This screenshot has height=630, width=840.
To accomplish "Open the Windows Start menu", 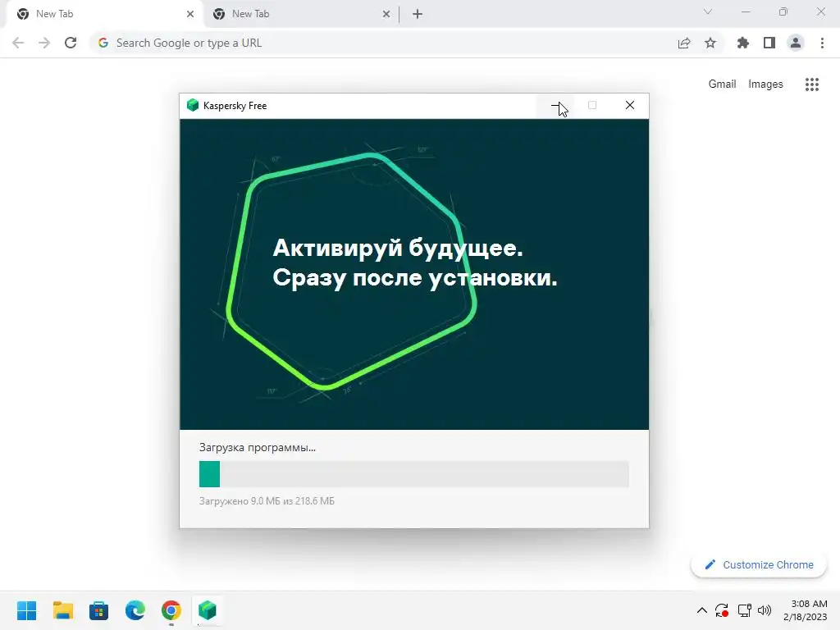I will pos(27,610).
